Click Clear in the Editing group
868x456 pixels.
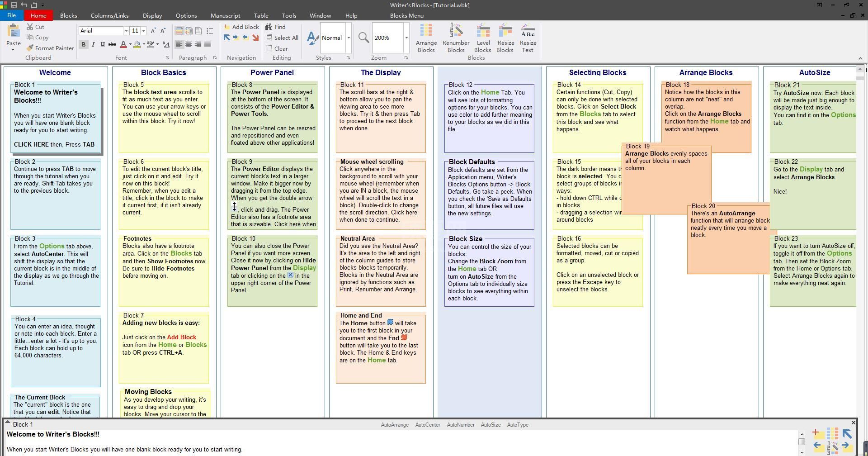coord(277,48)
